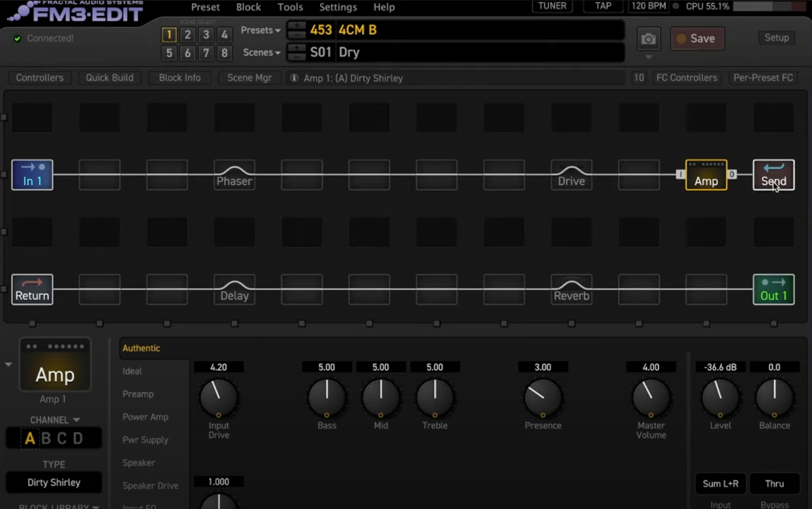Screen dimensions: 812x509
Task: Click the TUNER button
Action: pyautogui.click(x=552, y=6)
